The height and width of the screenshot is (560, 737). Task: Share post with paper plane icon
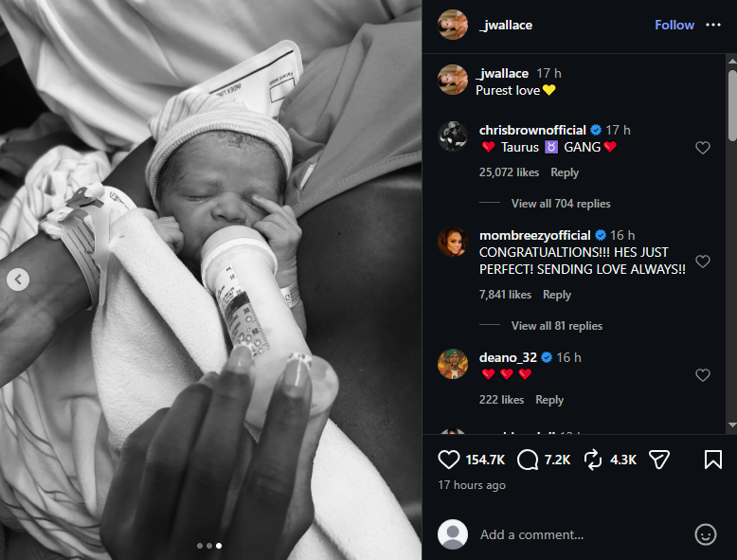tap(659, 460)
